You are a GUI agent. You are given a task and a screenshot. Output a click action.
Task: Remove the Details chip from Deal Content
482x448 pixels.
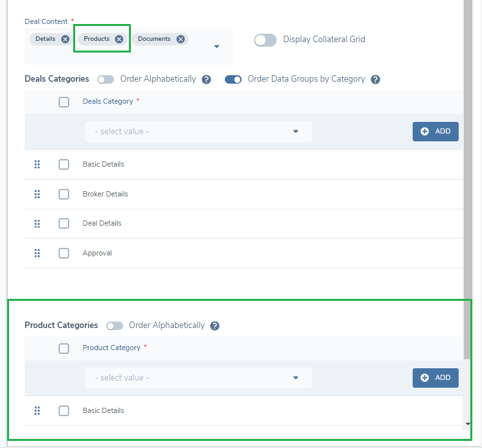tap(65, 39)
